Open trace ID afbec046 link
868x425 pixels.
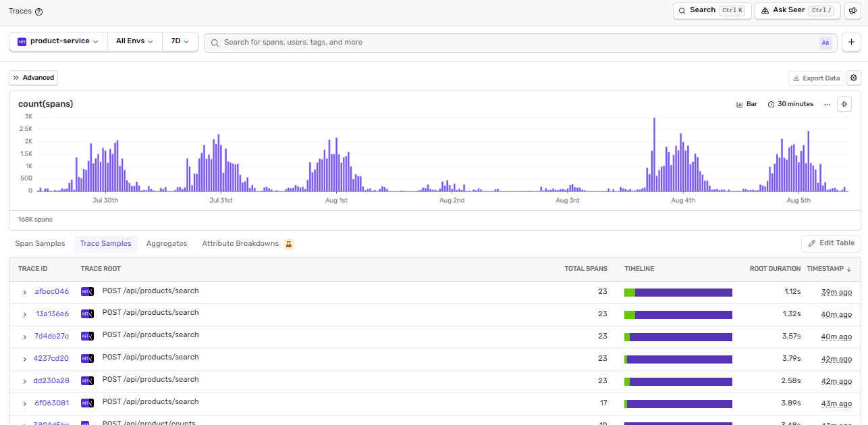point(52,292)
